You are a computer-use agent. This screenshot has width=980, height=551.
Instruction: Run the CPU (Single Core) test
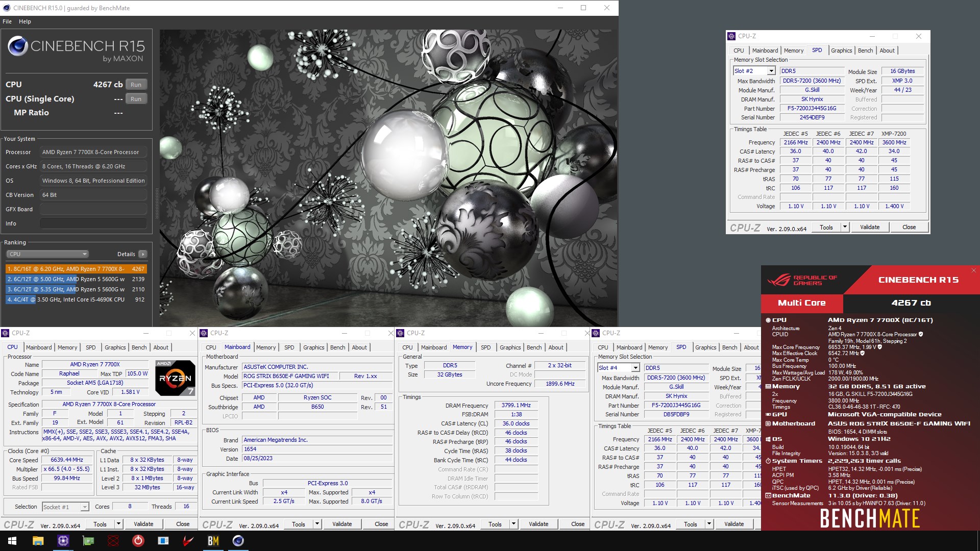tap(136, 99)
